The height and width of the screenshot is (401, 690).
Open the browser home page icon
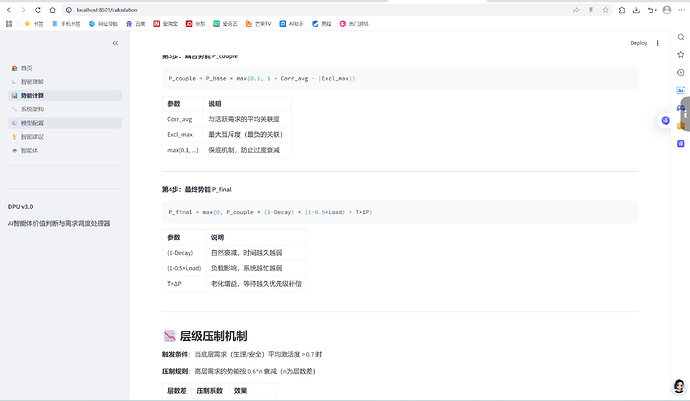pos(52,10)
